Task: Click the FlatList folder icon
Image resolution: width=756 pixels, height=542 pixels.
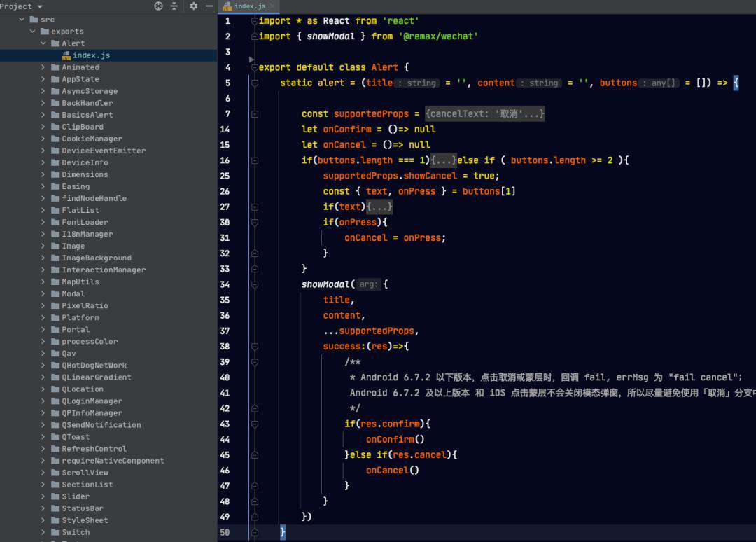Action: (55, 210)
